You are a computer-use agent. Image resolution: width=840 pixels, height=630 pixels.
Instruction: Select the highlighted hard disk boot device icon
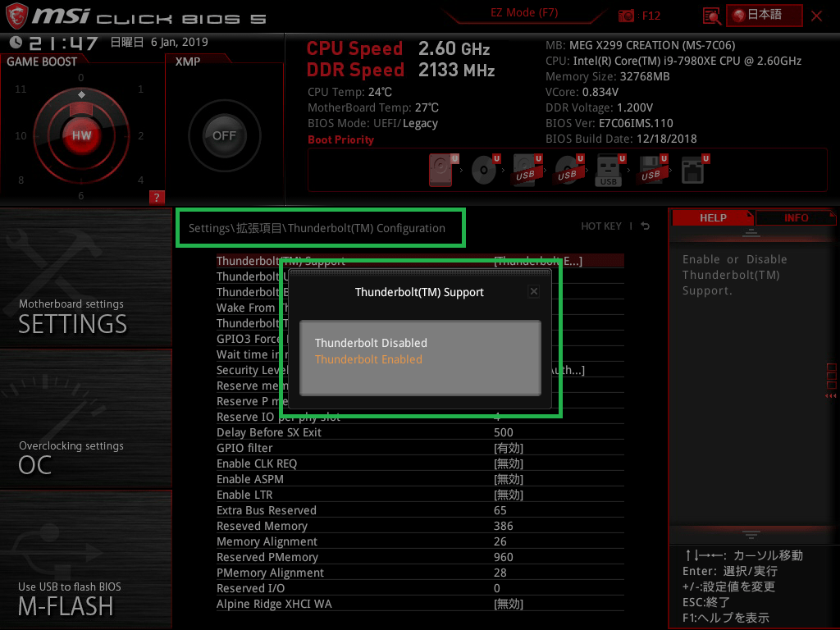442,170
